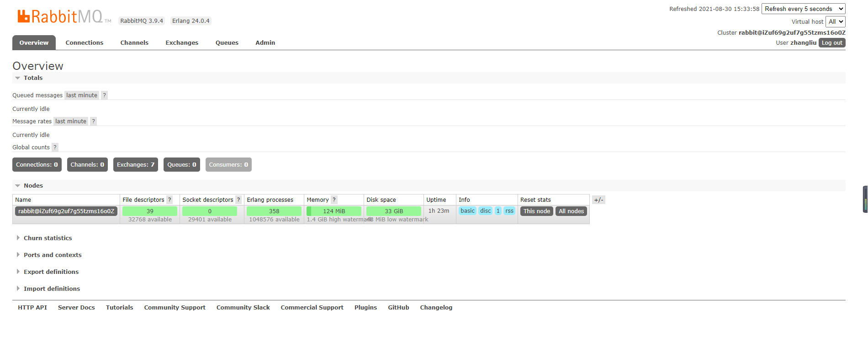Image resolution: width=868 pixels, height=357 pixels.
Task: Show Memory column help tooltip
Action: tap(334, 199)
